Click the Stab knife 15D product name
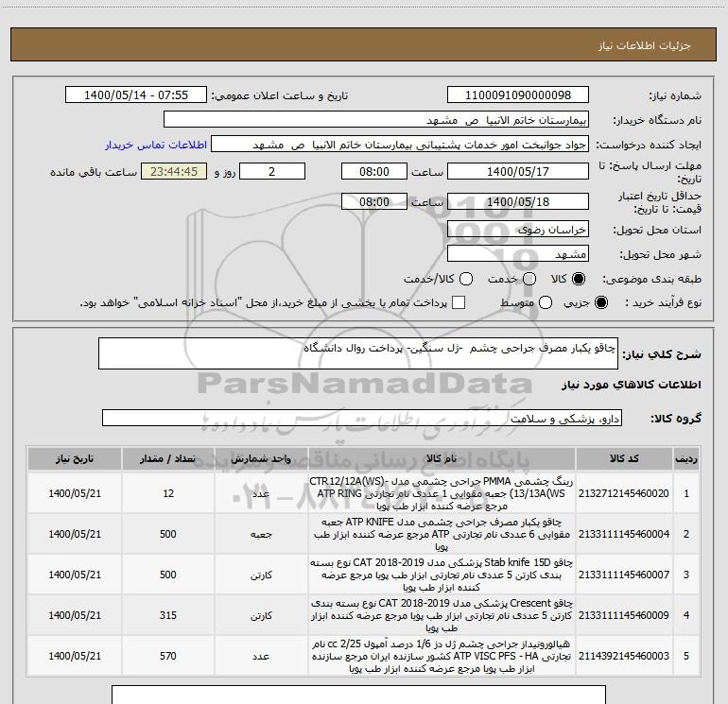Screen dimensions: 728x704 [x=442, y=575]
